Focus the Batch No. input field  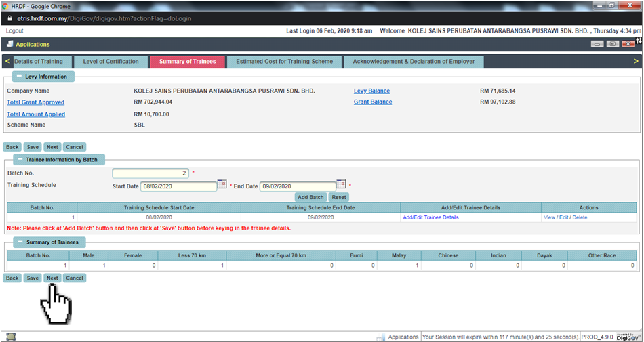(x=150, y=173)
